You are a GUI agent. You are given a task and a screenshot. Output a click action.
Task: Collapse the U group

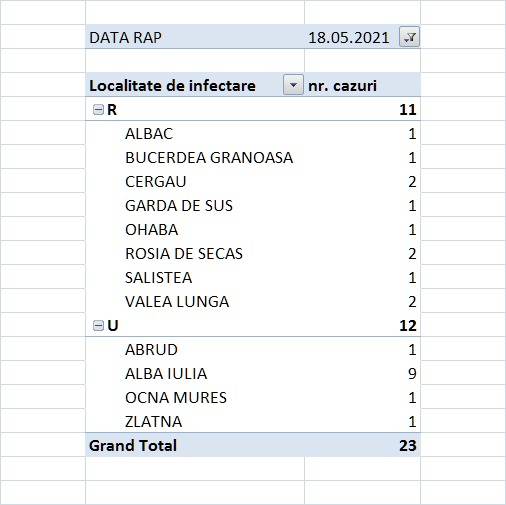pyautogui.click(x=98, y=325)
